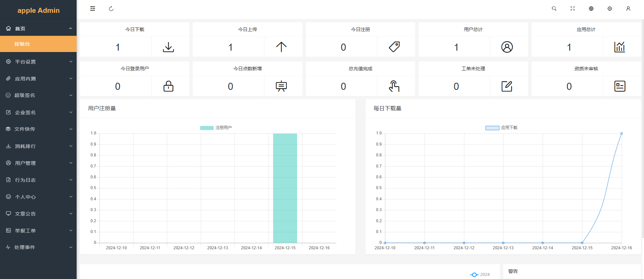Viewport: 644px width, 279px height.
Task: Click the 2024-12-15 download data point
Action: 582,243
